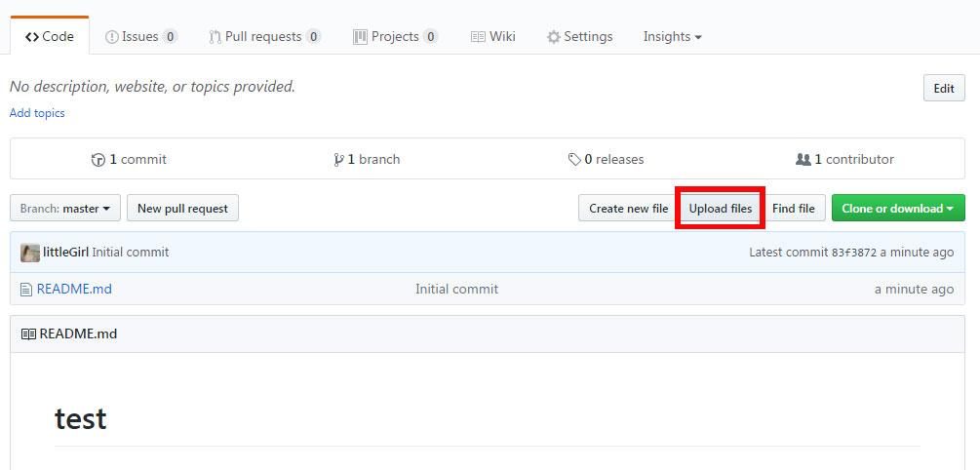Open the Initial commit message next to littleGirl
Screen dimensions: 980x470
131,253
